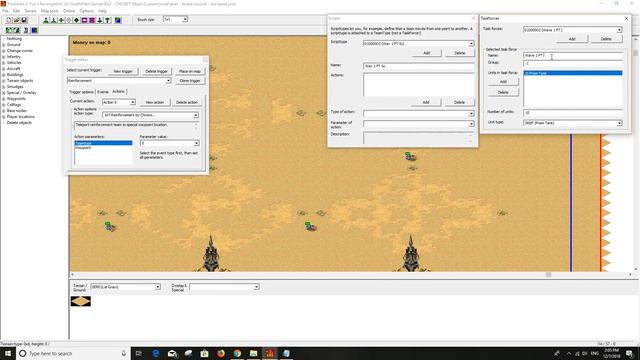Click the blue square icon in second toolbar row
The height and width of the screenshot is (360, 640).
(35, 30)
